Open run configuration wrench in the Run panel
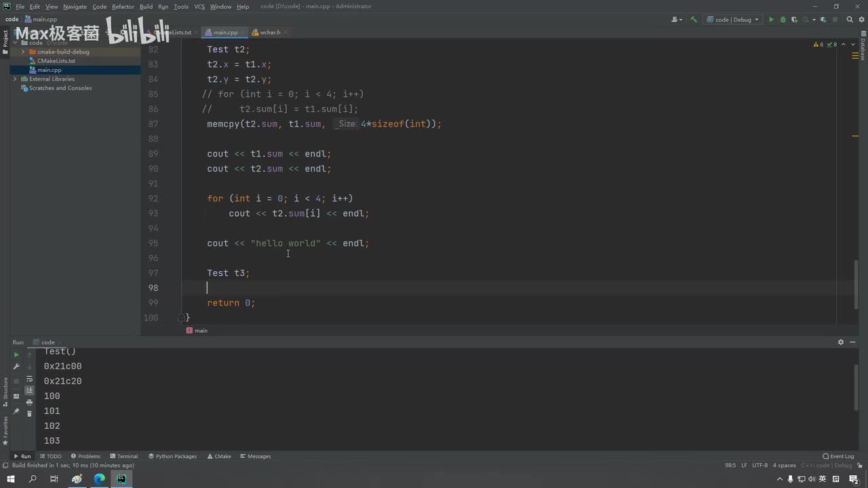 [16, 367]
